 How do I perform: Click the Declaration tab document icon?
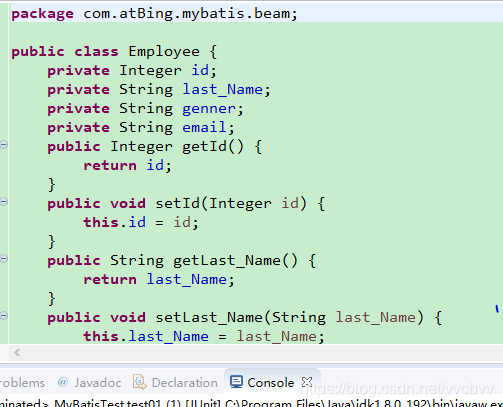[140, 382]
